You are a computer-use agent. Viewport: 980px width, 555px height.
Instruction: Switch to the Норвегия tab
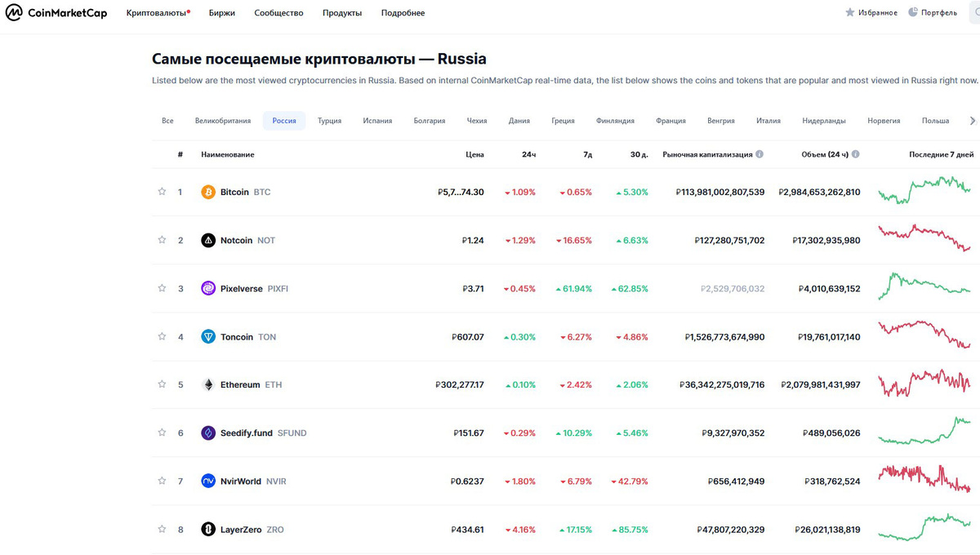click(884, 121)
